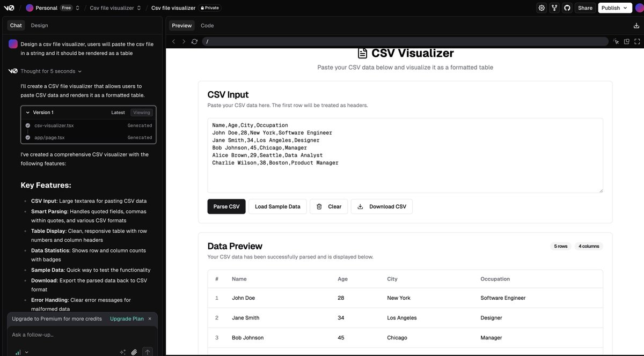Click the download icon beside Preview tabs
644x356 pixels.
[636, 25]
